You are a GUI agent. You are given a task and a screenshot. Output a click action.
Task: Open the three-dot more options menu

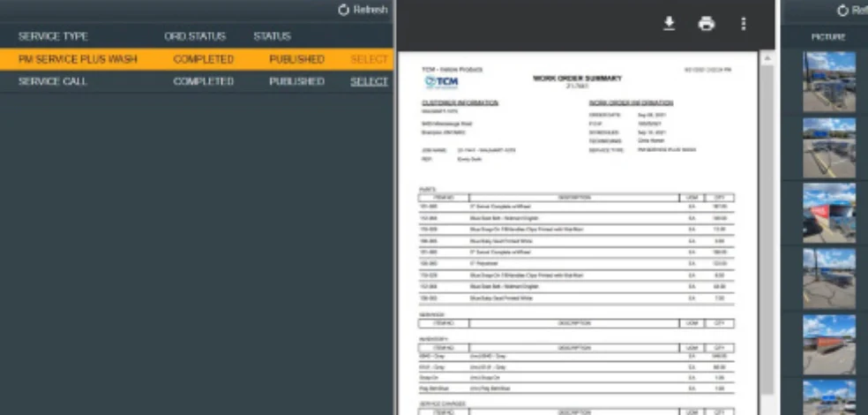click(743, 24)
